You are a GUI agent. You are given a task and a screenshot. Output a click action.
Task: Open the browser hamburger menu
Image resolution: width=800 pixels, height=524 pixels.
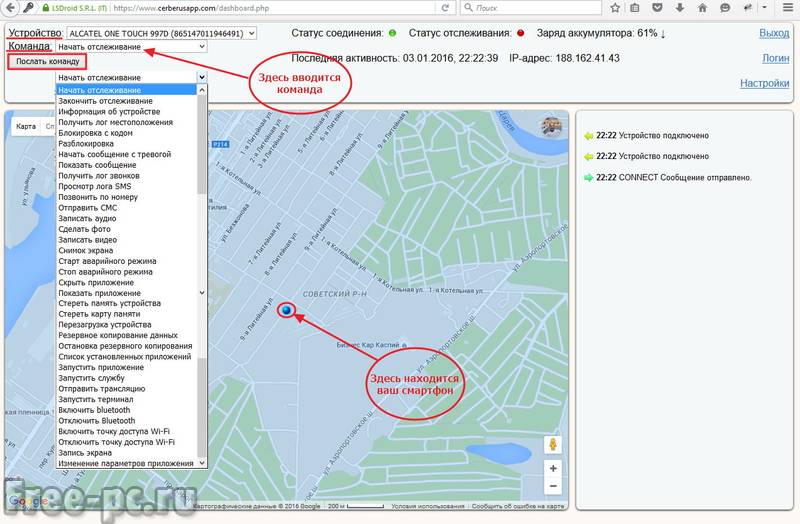[x=788, y=8]
